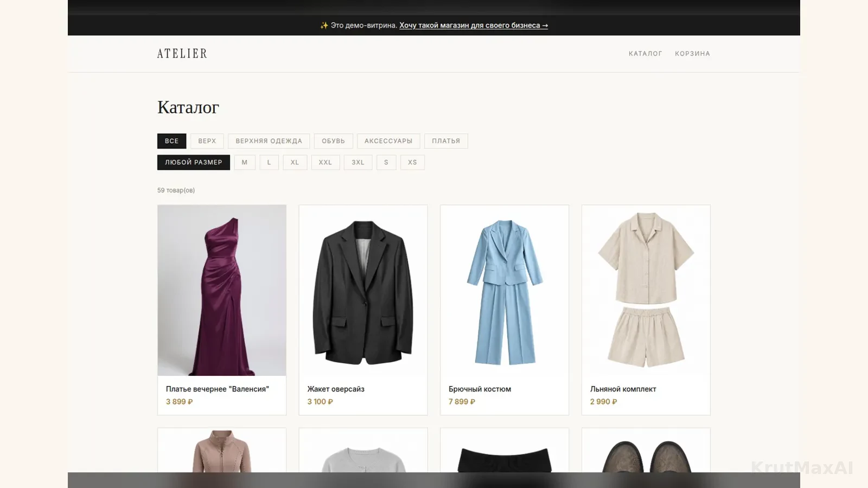
Task: Choose size XXL filter
Action: click(x=325, y=162)
